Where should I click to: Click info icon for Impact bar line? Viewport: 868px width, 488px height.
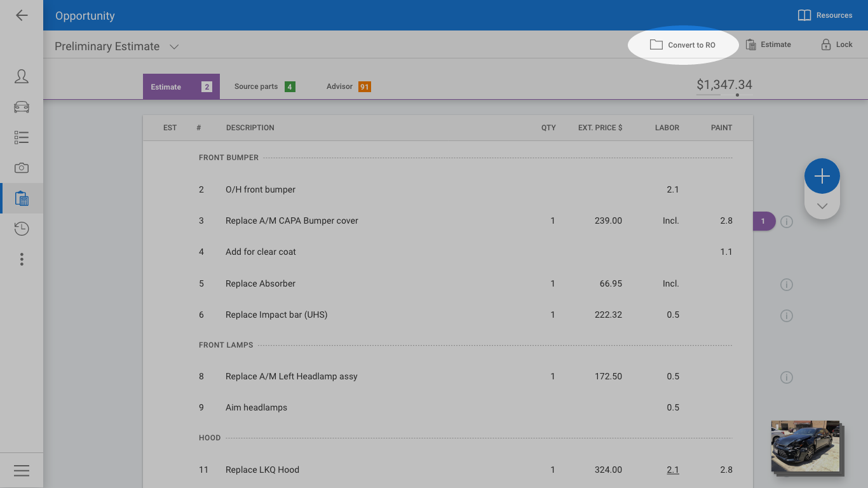tap(787, 315)
